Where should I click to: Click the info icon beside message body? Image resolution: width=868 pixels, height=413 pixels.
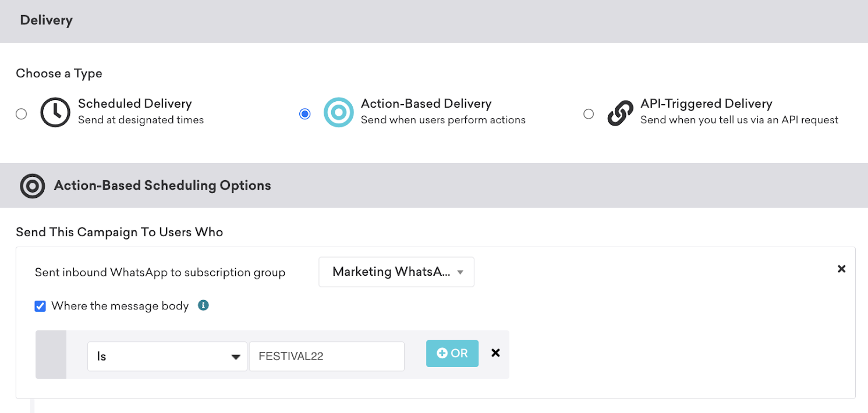coord(203,305)
